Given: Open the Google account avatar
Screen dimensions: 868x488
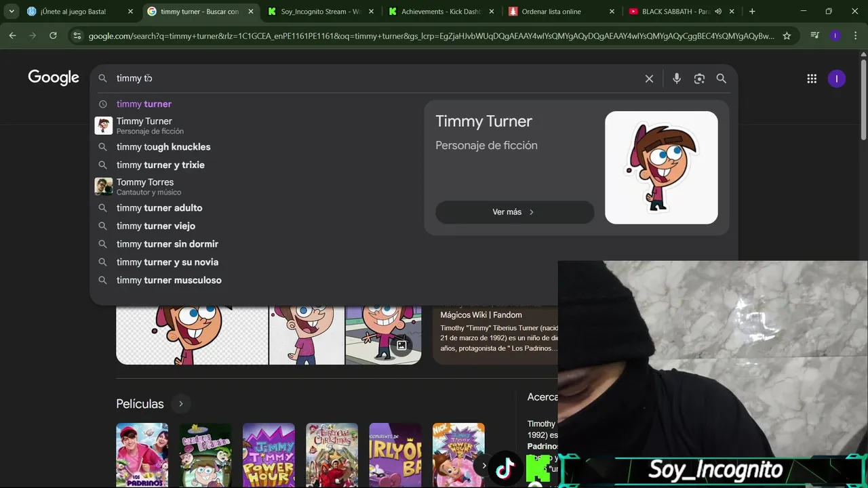Looking at the screenshot, I should (837, 79).
